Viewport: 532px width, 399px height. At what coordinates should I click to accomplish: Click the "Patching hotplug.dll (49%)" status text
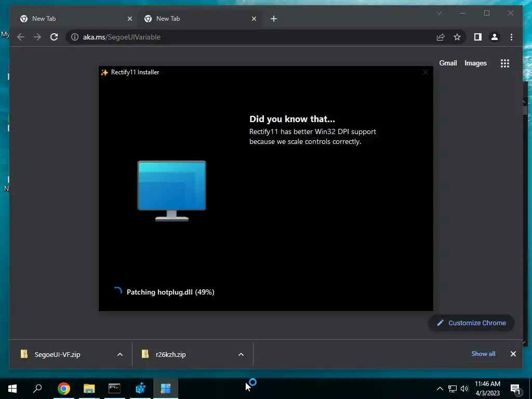pos(170,292)
